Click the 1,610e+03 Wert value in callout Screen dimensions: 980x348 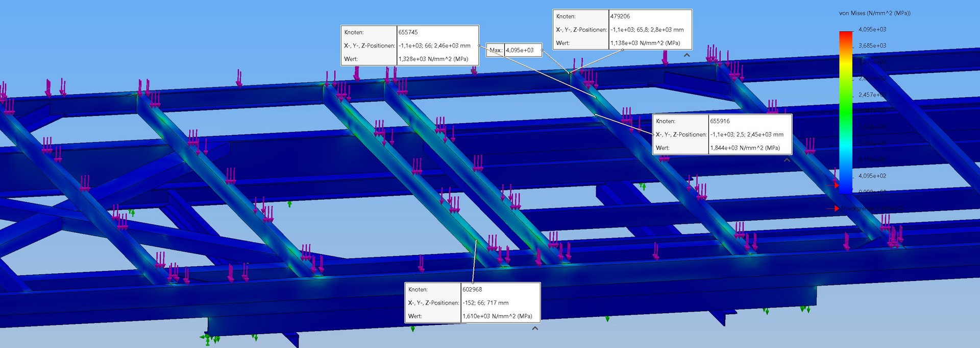click(x=497, y=316)
